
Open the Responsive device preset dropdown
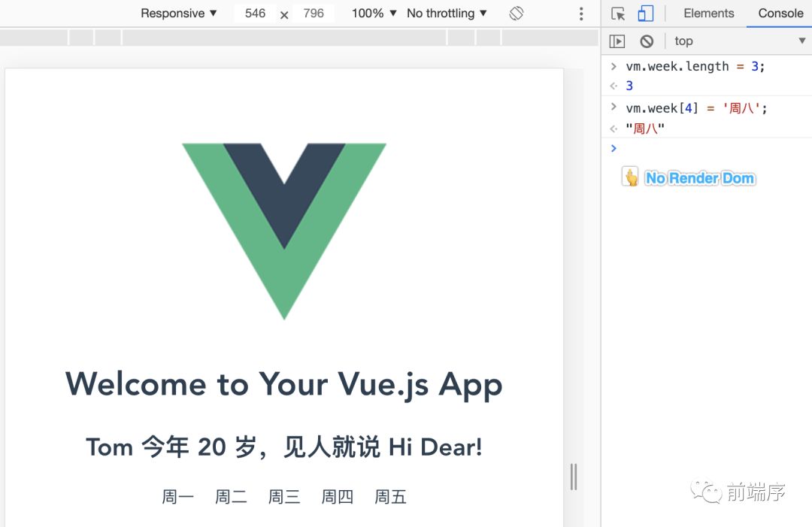click(178, 13)
